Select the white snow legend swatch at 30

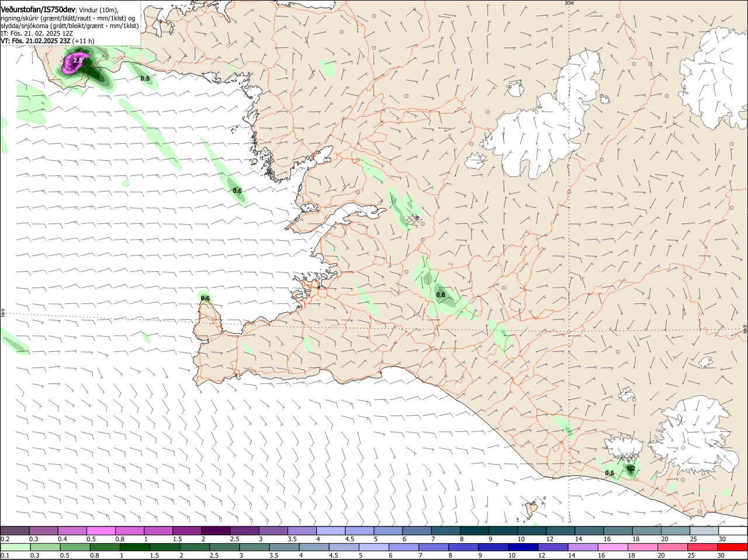pos(732,530)
